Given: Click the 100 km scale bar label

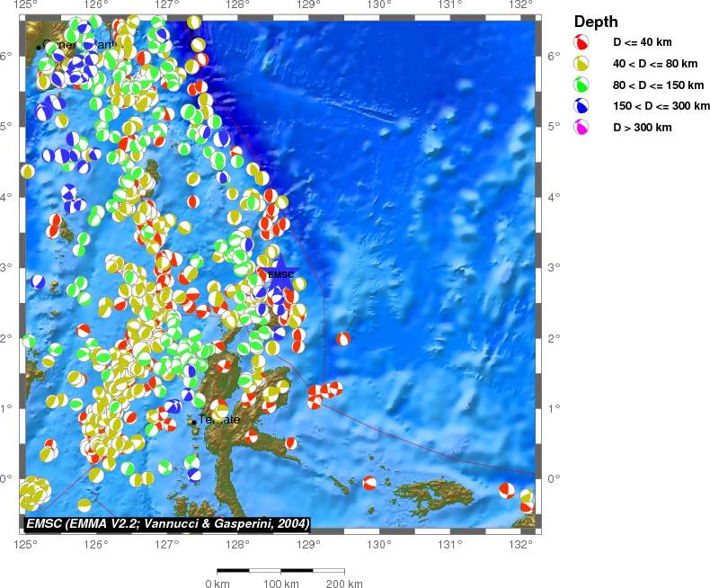Looking at the screenshot, I should [280, 584].
